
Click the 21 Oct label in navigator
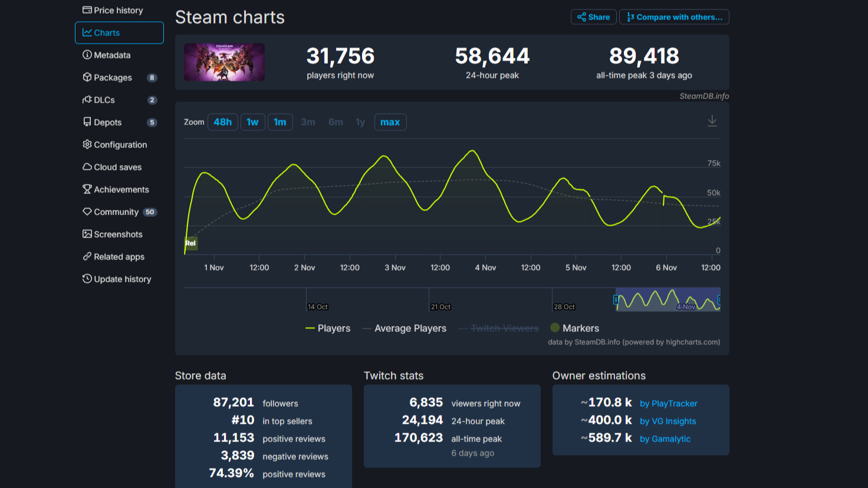[440, 307]
